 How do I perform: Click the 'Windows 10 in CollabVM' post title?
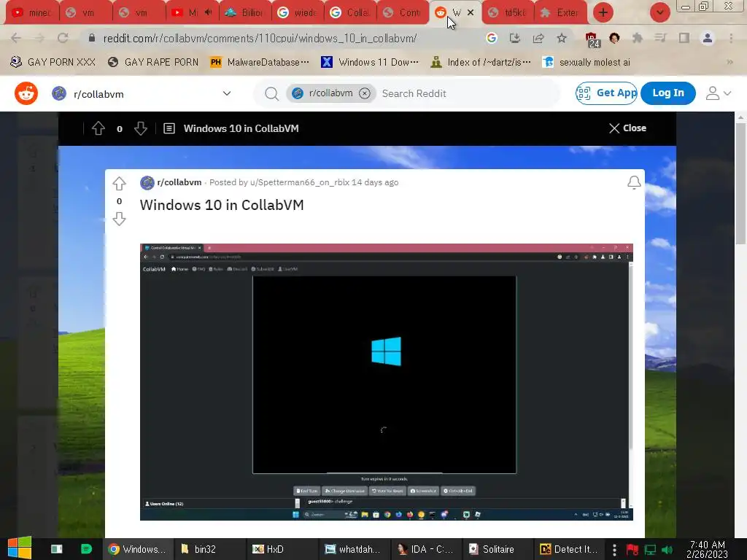tap(222, 205)
